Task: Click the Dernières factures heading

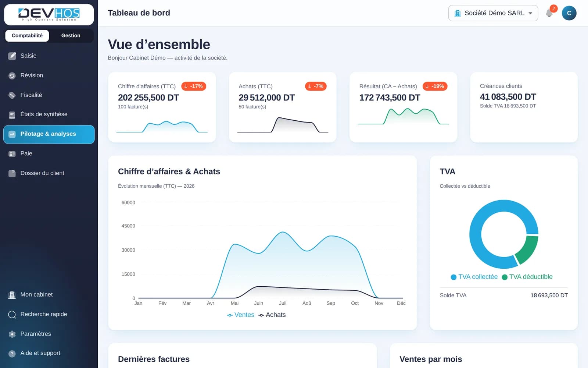Action: coord(154,359)
